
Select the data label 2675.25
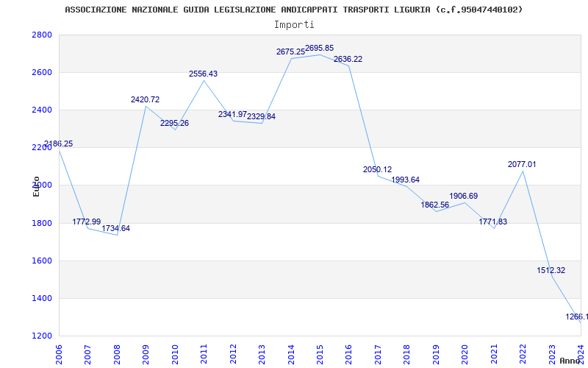[290, 52]
